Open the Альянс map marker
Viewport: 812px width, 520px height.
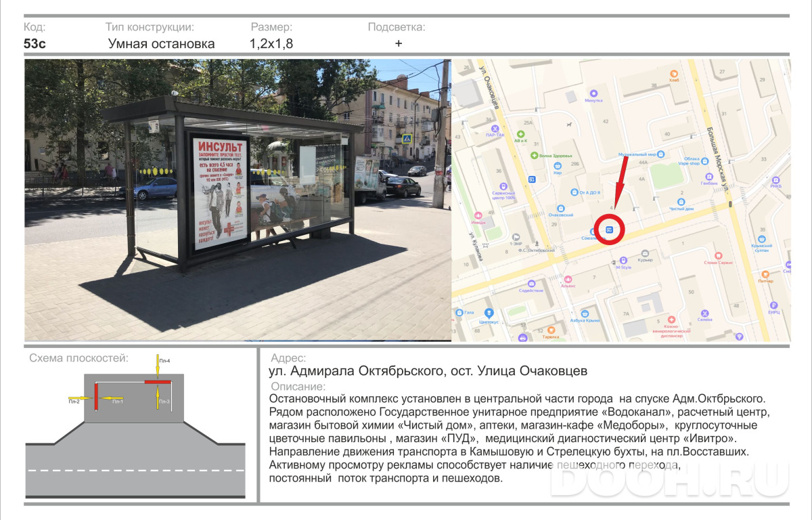coord(568,278)
